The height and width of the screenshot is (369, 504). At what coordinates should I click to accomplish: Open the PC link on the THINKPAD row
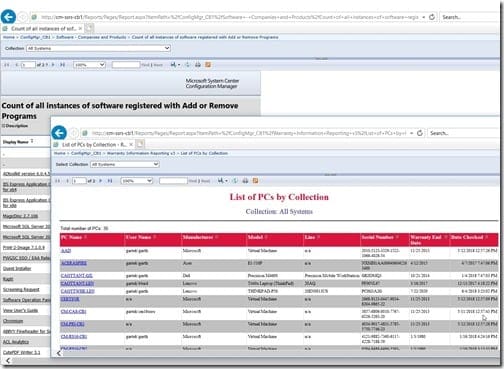point(77,291)
